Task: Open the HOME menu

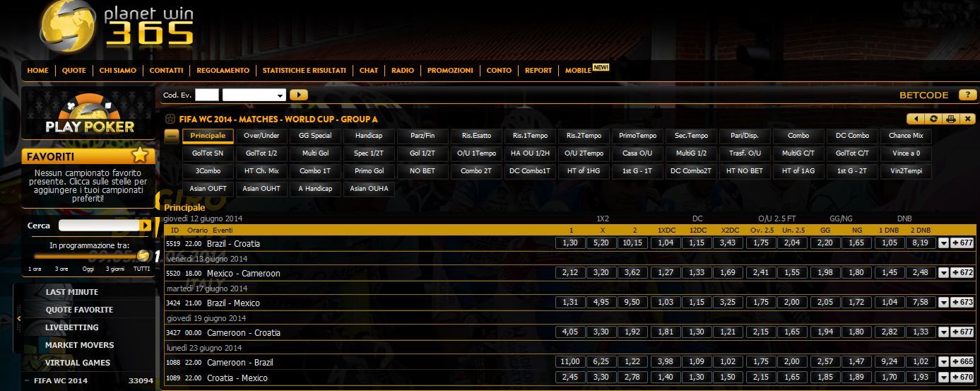Action: pos(38,71)
